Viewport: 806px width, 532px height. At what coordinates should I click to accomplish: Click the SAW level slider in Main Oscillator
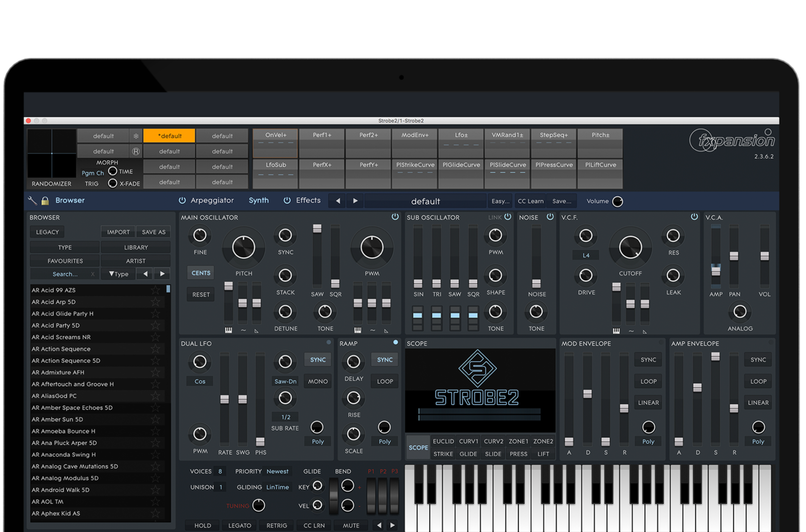pos(317,229)
